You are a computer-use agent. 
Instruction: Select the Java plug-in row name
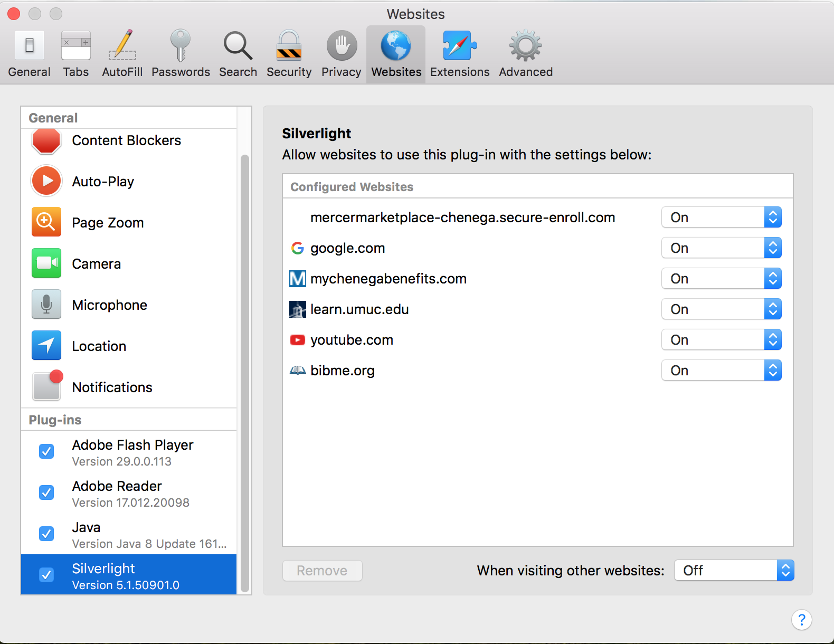coord(86,527)
